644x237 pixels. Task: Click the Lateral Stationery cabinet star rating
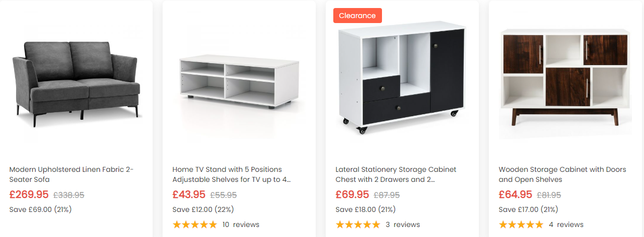(358, 224)
